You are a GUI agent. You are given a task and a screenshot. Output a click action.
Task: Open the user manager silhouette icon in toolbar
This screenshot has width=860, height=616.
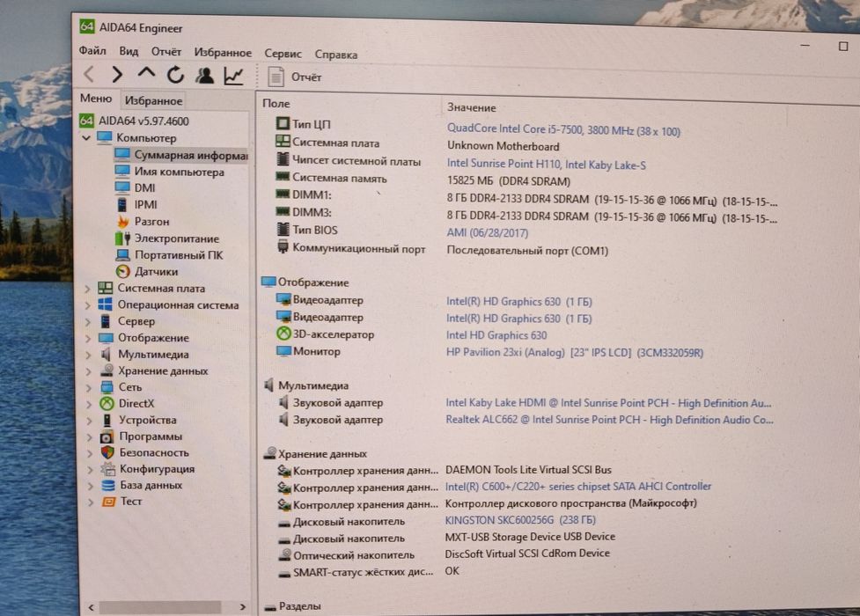coord(205,75)
